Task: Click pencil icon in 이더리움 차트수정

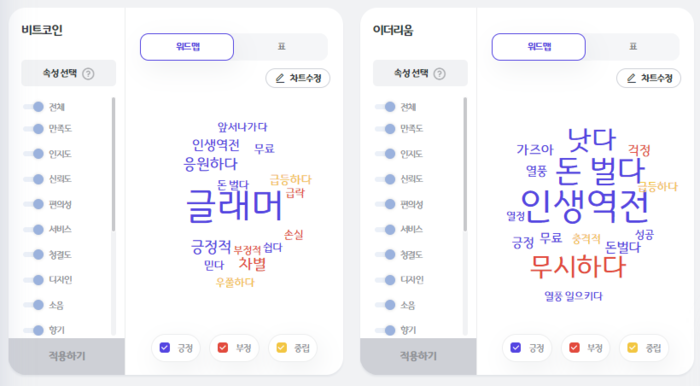Action: (631, 79)
